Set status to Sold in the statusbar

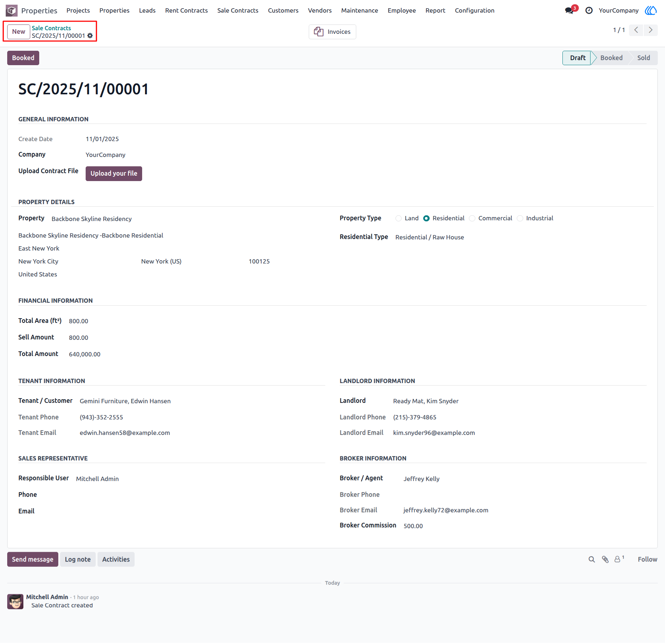(643, 58)
